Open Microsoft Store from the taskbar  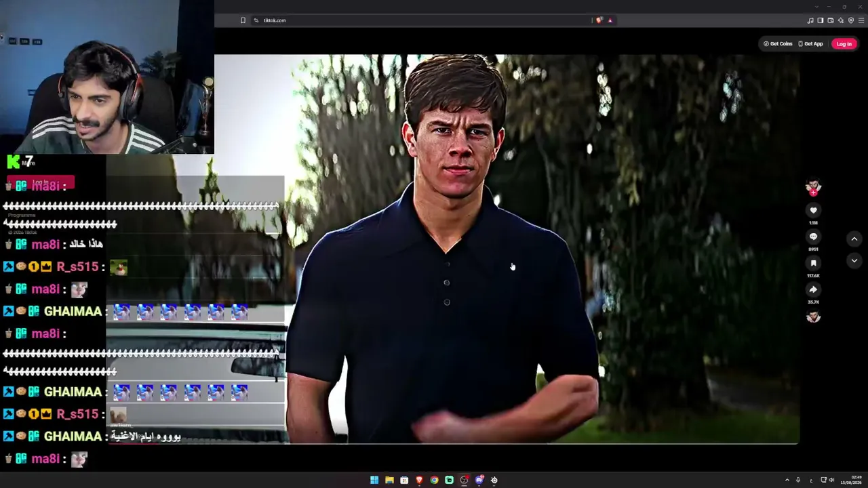click(404, 480)
